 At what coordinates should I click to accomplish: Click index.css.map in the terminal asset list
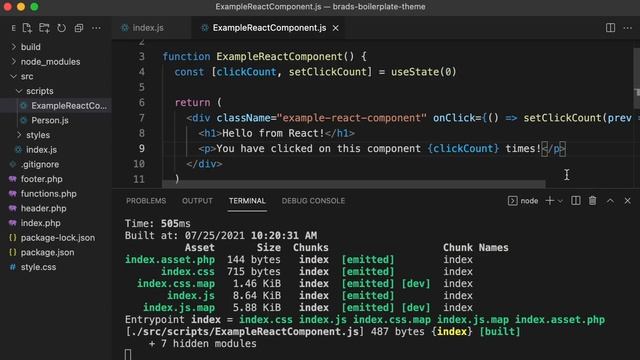[x=176, y=284]
